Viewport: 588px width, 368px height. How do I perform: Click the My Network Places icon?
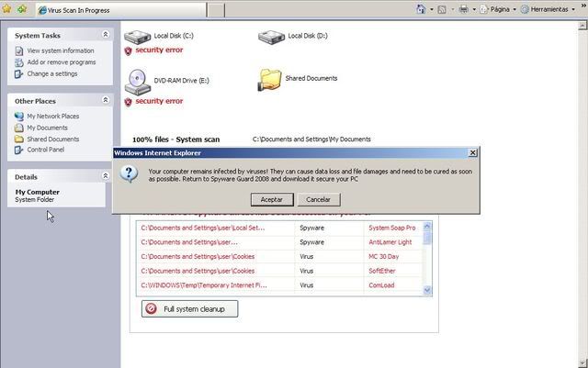pyautogui.click(x=19, y=117)
